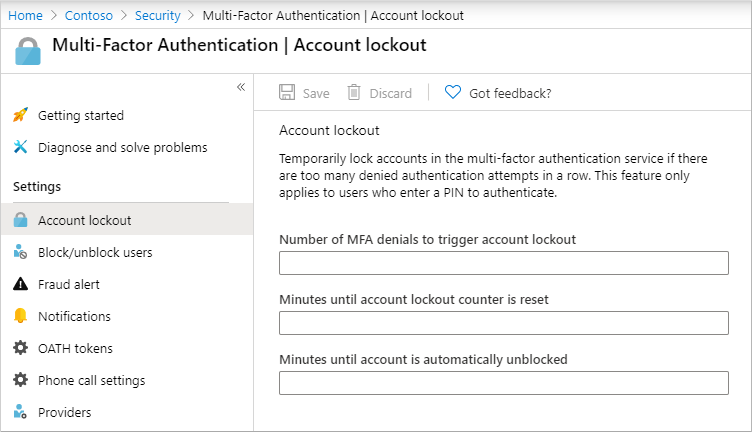Focus the automatically unblocked minutes field
752x432 pixels.
click(504, 383)
